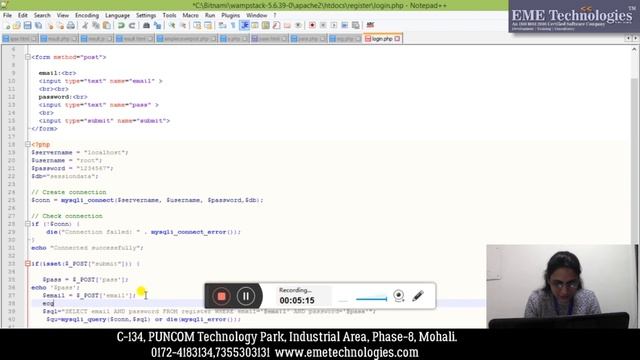Open the Encoding menu
This screenshot has width=640, height=360.
point(87,15)
